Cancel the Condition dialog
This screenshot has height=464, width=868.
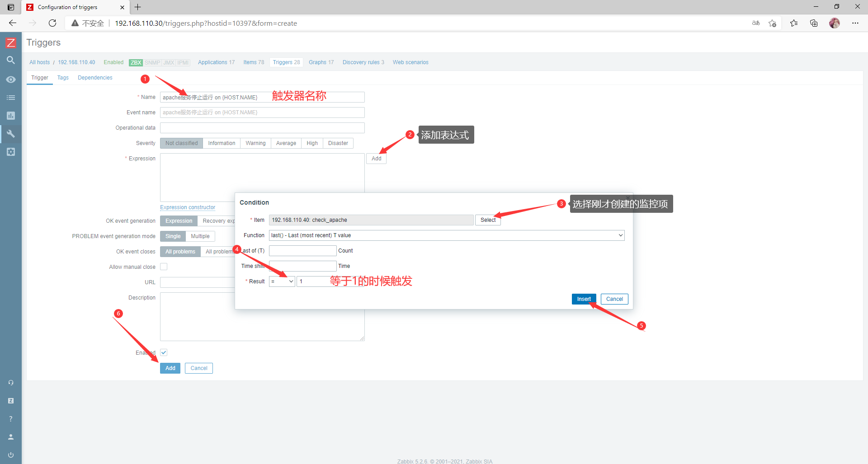[x=614, y=299]
